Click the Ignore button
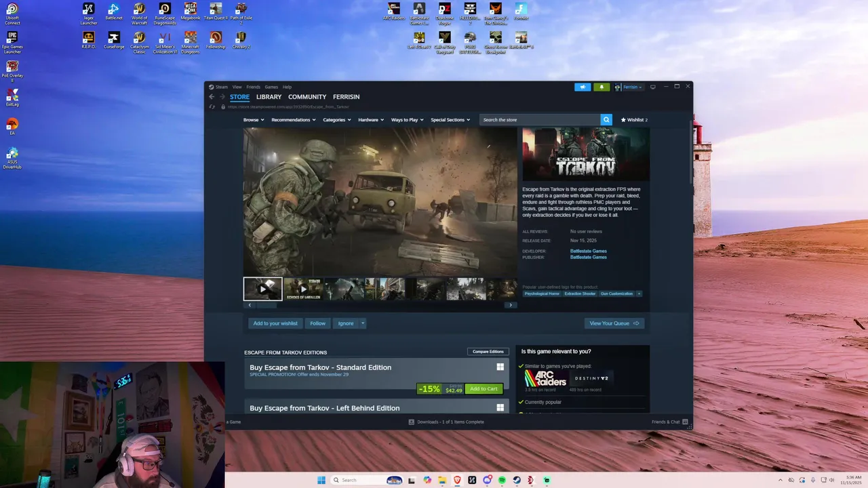 346,323
